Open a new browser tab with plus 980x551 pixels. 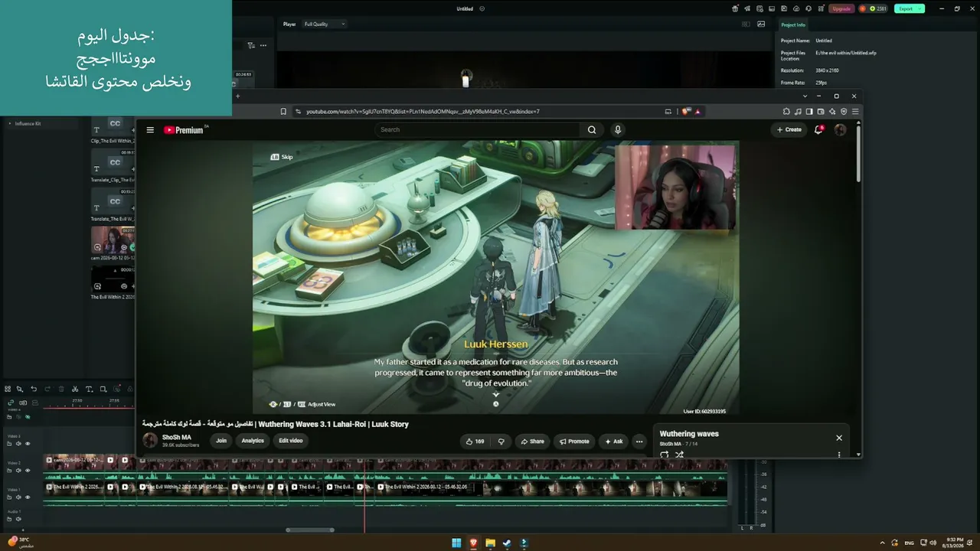tap(237, 96)
